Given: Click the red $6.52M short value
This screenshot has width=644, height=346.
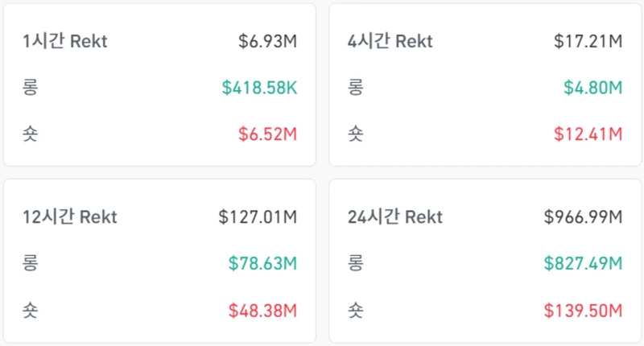Looking at the screenshot, I should (267, 134).
